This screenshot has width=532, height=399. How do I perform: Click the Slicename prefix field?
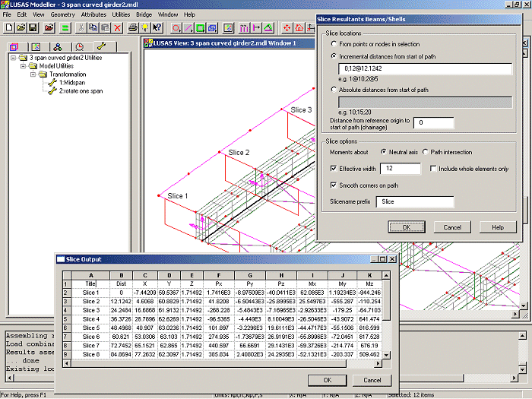[x=415, y=201]
